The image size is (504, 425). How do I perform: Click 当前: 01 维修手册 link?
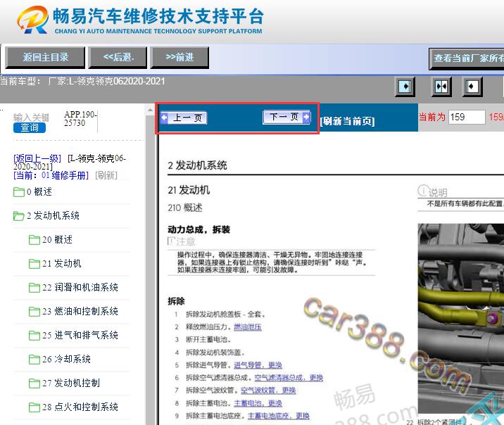(51, 175)
